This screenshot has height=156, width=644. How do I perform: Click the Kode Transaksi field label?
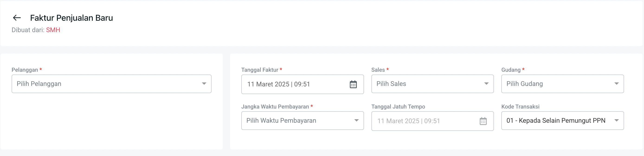520,107
